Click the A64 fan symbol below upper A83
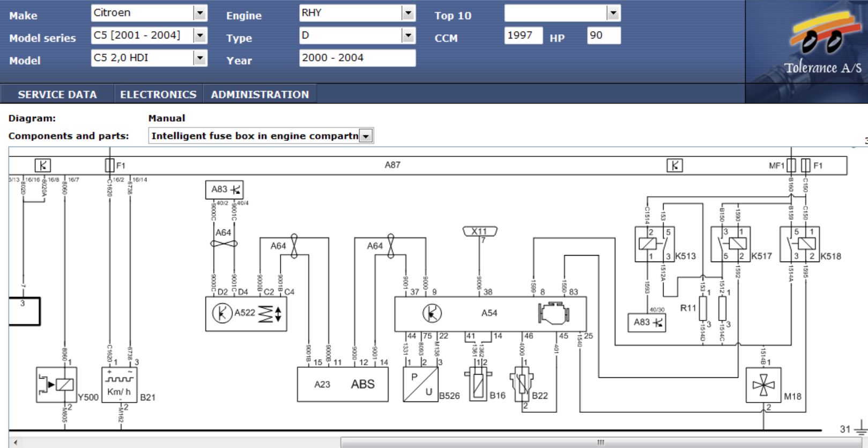Image resolution: width=868 pixels, height=448 pixels. tap(224, 244)
